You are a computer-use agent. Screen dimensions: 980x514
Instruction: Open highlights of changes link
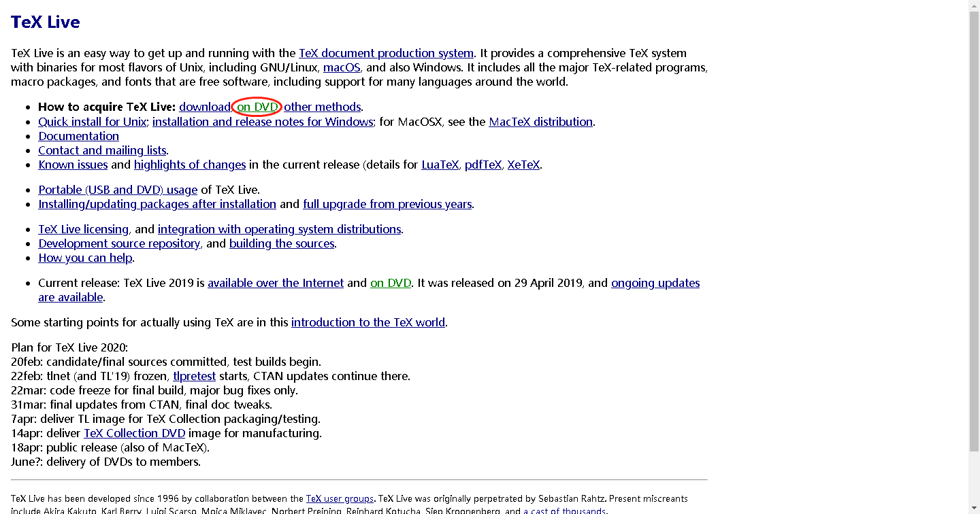[x=190, y=165]
